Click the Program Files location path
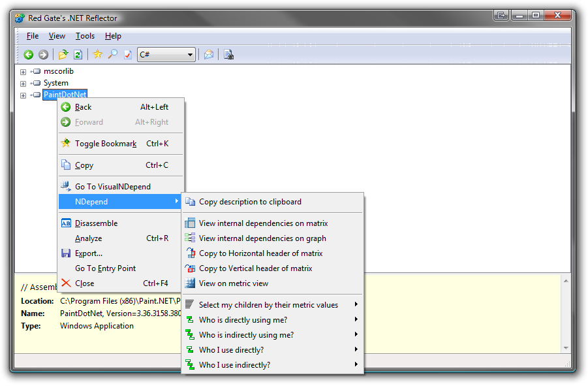Viewport: 588px width, 386px height. [x=120, y=301]
